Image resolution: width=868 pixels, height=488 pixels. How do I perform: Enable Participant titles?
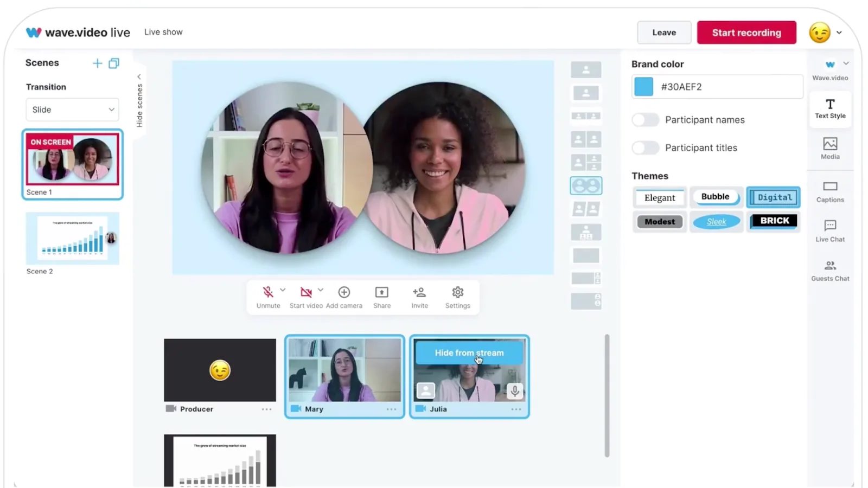tap(645, 147)
